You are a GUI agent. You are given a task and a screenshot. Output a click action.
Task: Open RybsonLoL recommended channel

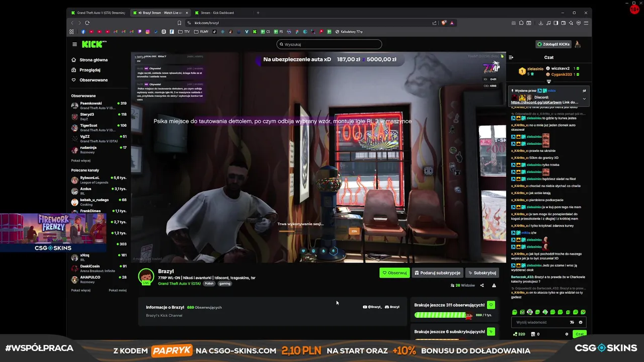coord(99,179)
